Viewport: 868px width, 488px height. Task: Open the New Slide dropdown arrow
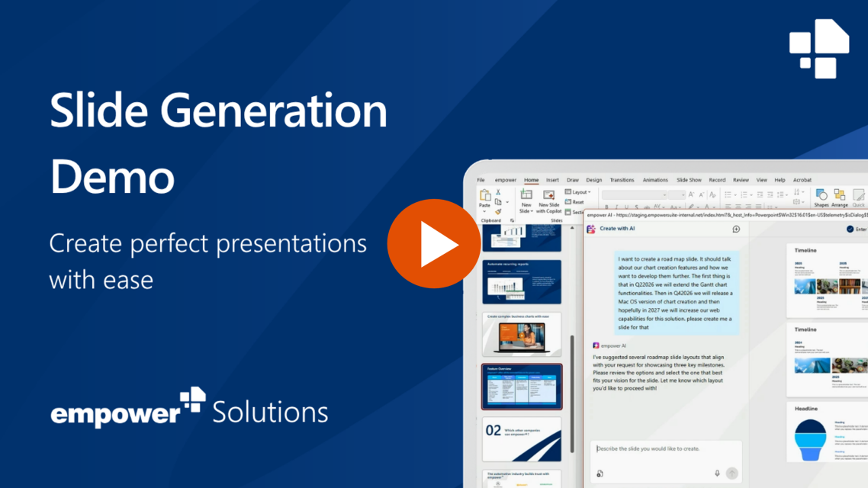(x=532, y=211)
